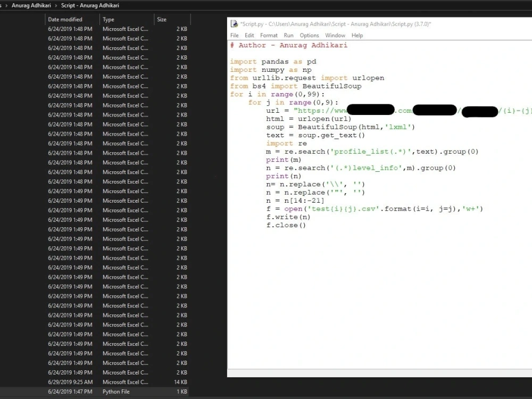Select the Python File row
Image resolution: width=532 pixels, height=399 pixels.
(94, 392)
